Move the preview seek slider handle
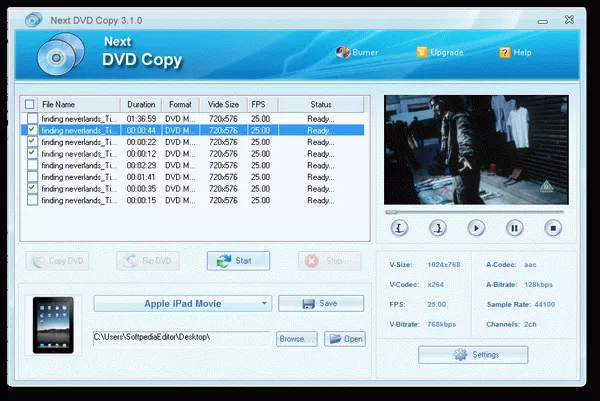 [x=391, y=212]
